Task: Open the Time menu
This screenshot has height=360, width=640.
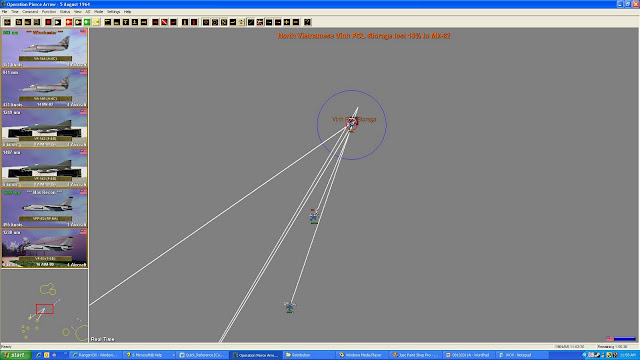Action: click(15, 12)
